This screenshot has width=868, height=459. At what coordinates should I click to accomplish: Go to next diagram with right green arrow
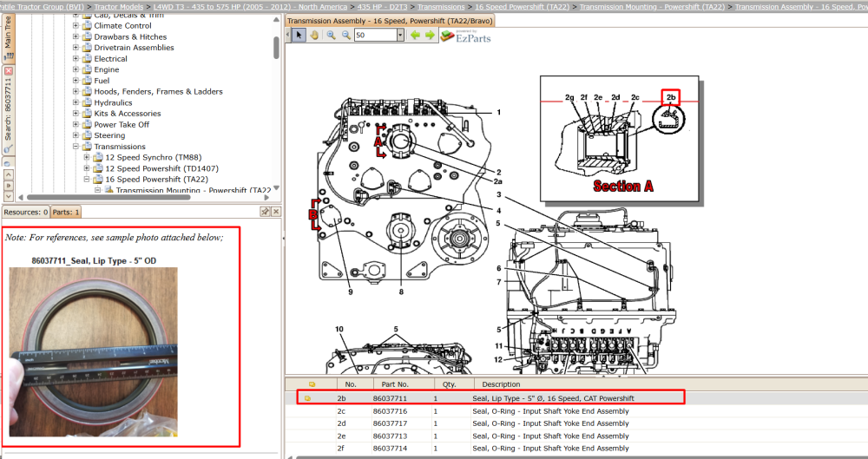430,36
